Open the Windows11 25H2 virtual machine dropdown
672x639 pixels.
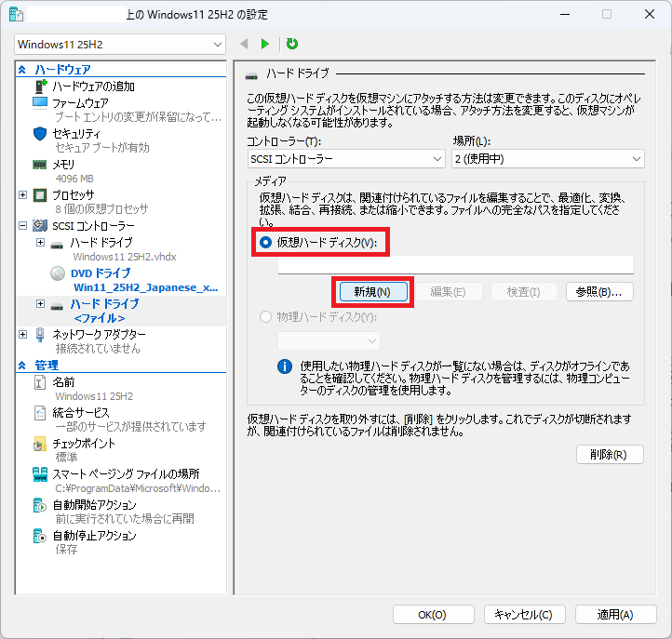click(x=120, y=45)
